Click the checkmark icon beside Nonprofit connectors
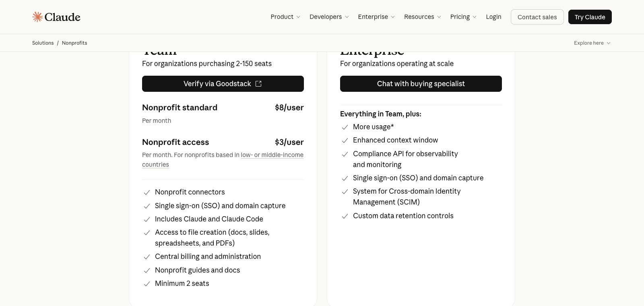644x306 pixels. pos(147,192)
